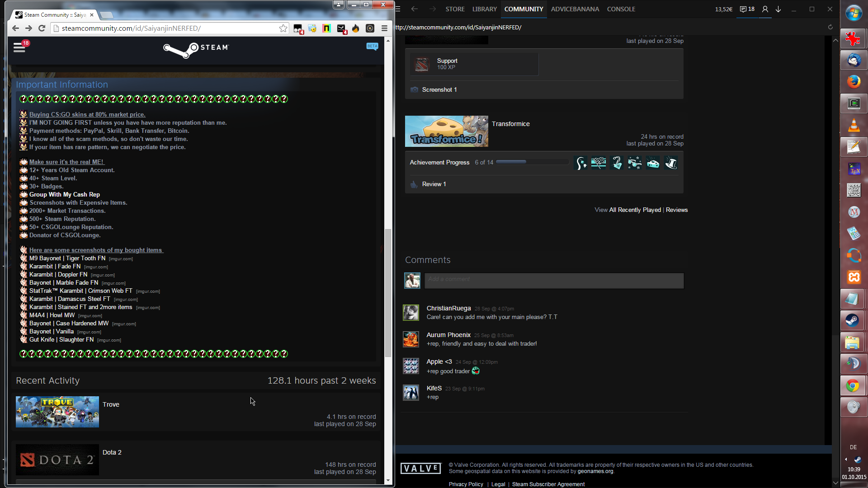
Task: Open Chrome's three-line settings menu
Action: point(384,28)
